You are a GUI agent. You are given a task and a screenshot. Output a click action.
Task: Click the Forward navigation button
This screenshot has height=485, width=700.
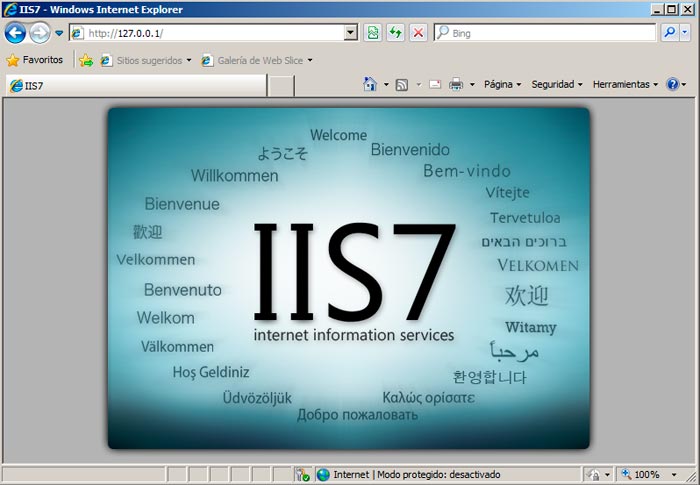pyautogui.click(x=39, y=33)
